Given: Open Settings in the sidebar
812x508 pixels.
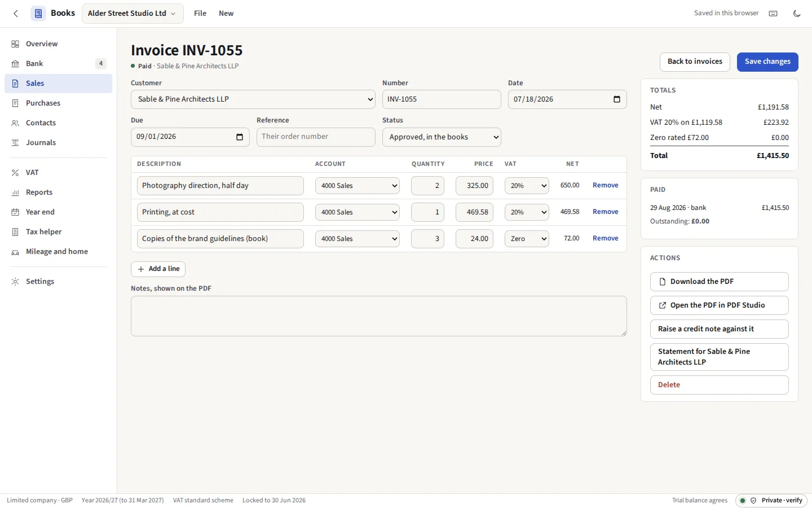Looking at the screenshot, I should tap(59, 282).
